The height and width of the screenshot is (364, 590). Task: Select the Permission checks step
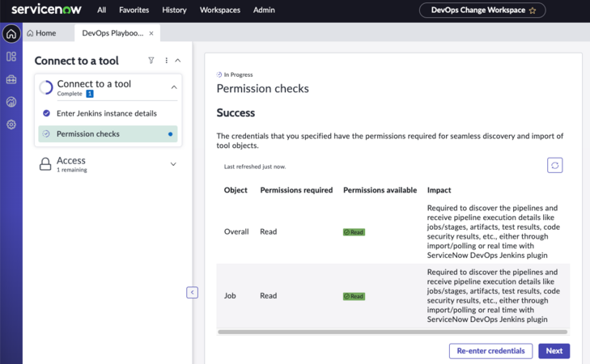[108, 133]
